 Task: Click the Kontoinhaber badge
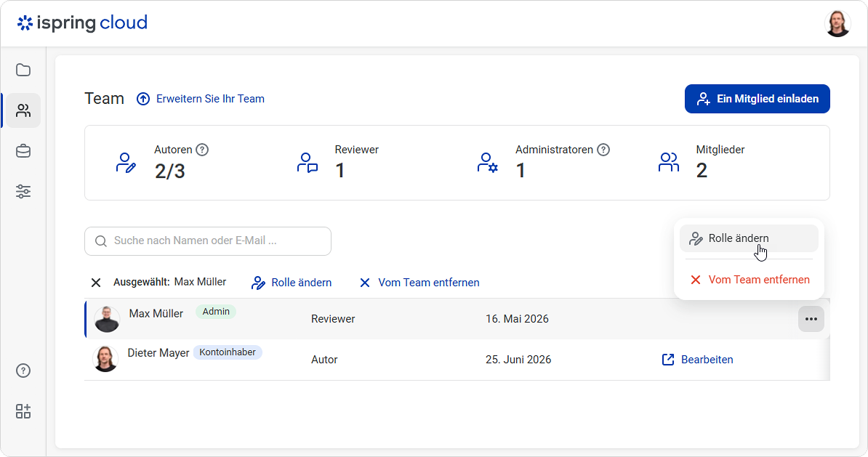click(x=228, y=352)
